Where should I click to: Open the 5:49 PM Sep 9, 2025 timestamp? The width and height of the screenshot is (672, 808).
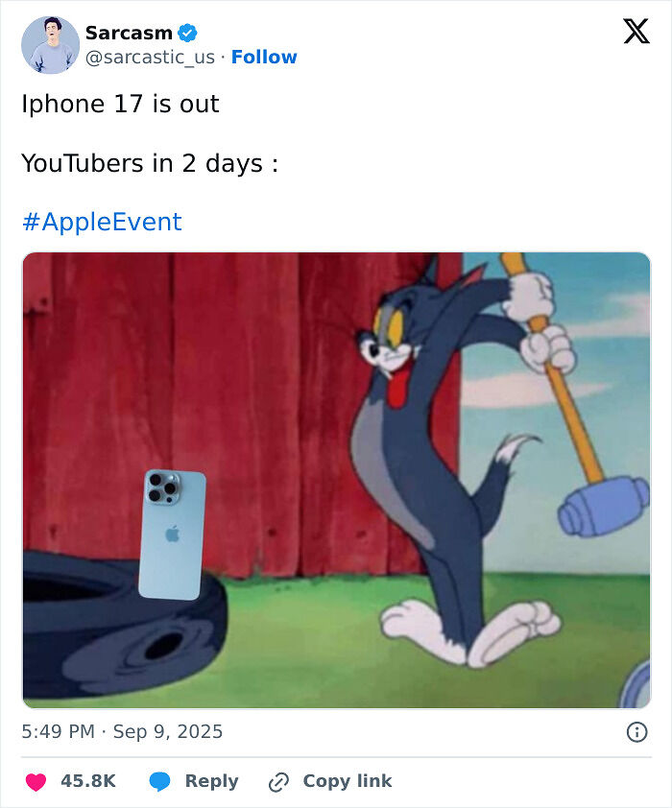click(x=122, y=731)
